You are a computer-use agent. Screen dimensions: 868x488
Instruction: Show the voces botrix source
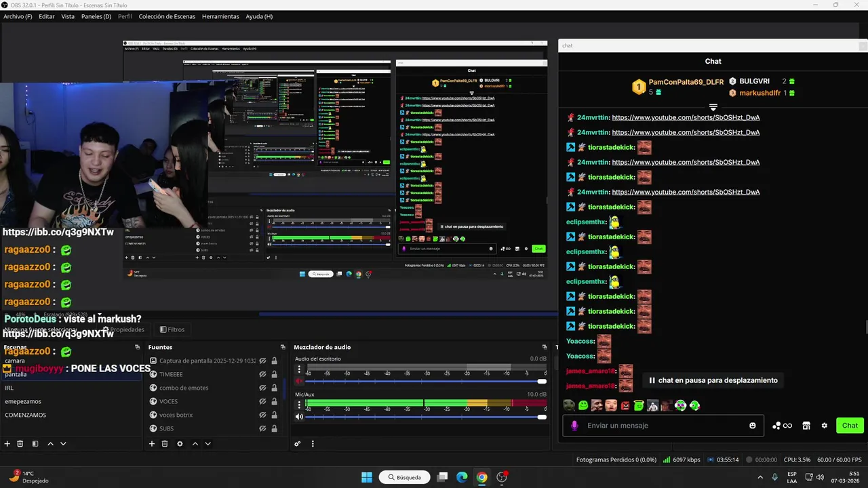point(262,415)
